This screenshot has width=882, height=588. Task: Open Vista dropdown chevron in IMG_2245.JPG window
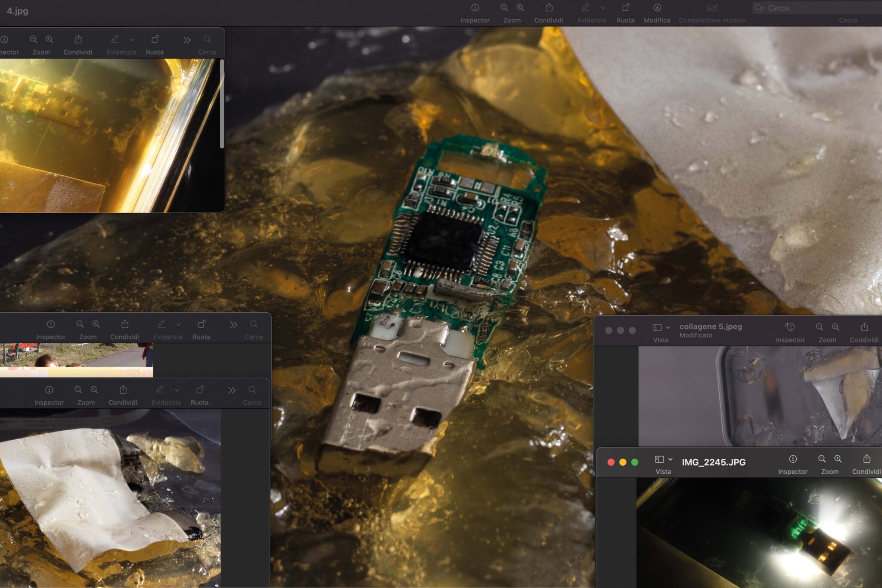(670, 460)
